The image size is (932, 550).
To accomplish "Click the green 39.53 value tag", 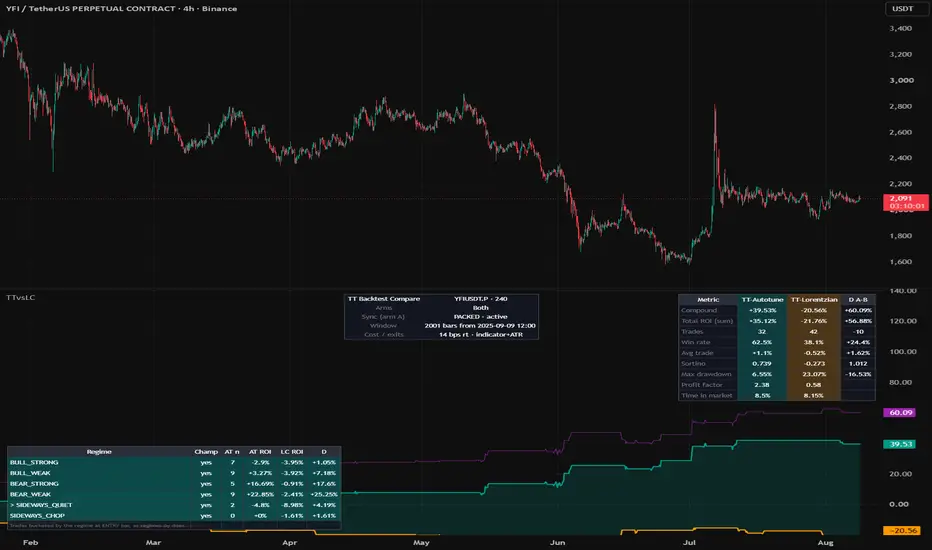I will click(899, 444).
